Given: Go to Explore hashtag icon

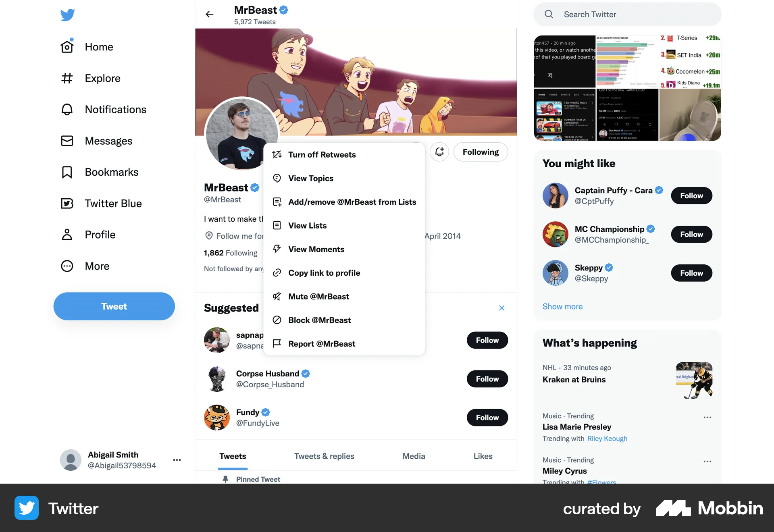Looking at the screenshot, I should pyautogui.click(x=67, y=78).
